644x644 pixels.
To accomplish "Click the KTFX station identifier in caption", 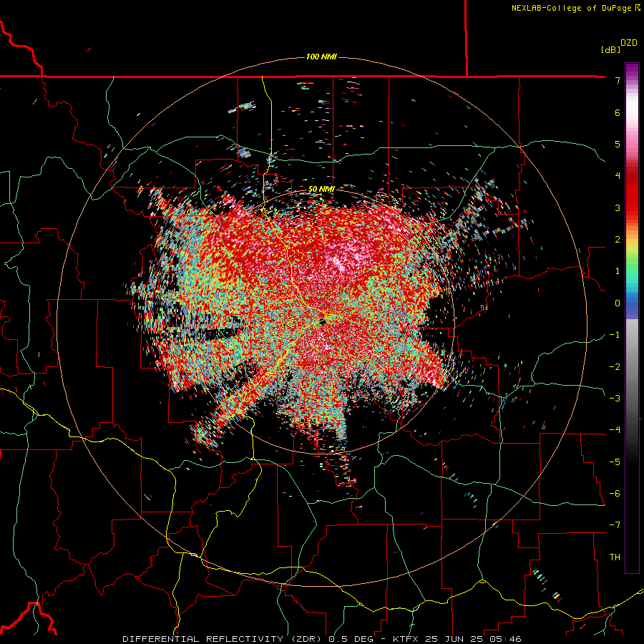I will click(x=406, y=639).
